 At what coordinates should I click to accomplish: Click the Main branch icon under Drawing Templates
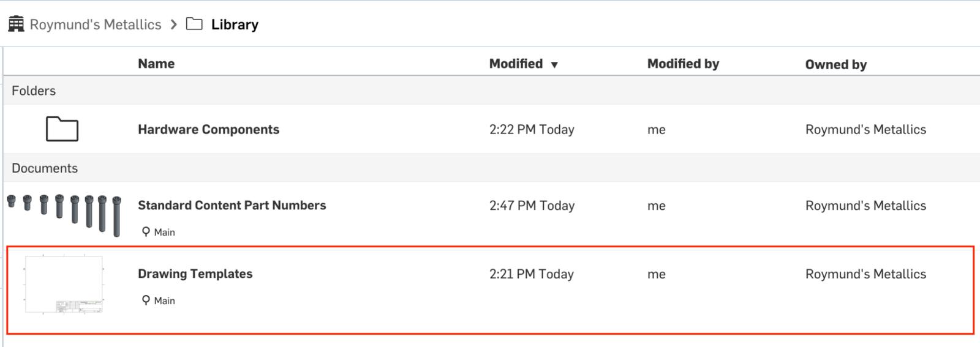tap(146, 300)
